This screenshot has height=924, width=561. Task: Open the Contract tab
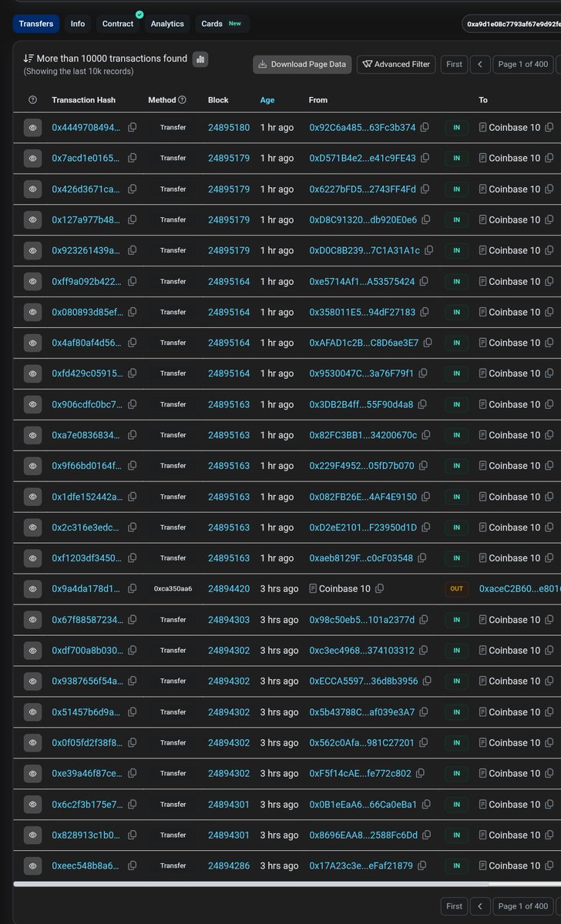tap(118, 24)
